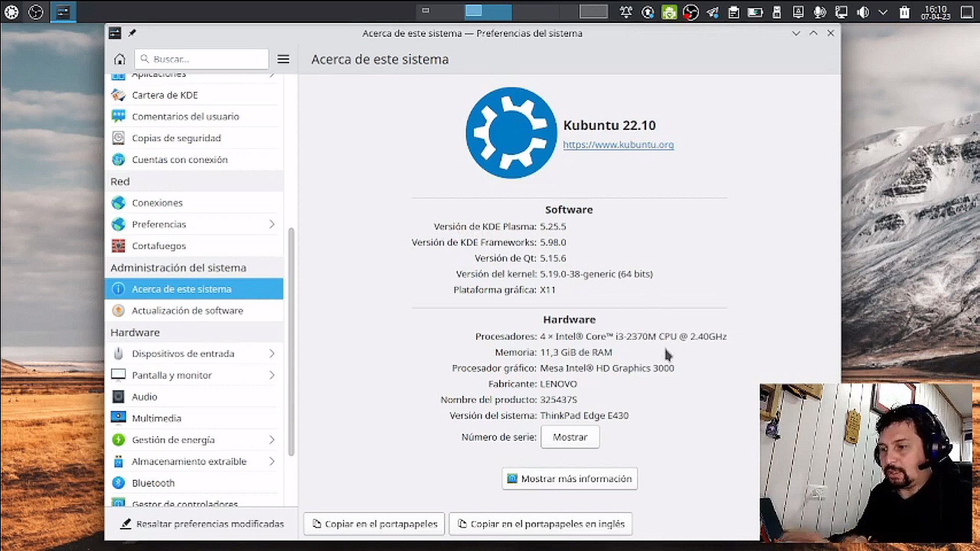Click KDE Plasma version 5.25.5
Screen dimensions: 980x551
click(553, 226)
